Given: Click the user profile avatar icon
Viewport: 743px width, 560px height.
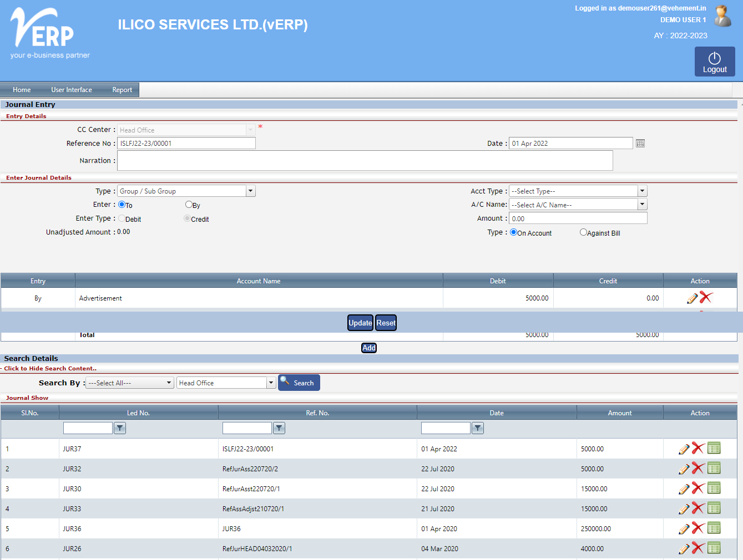Looking at the screenshot, I should (722, 16).
